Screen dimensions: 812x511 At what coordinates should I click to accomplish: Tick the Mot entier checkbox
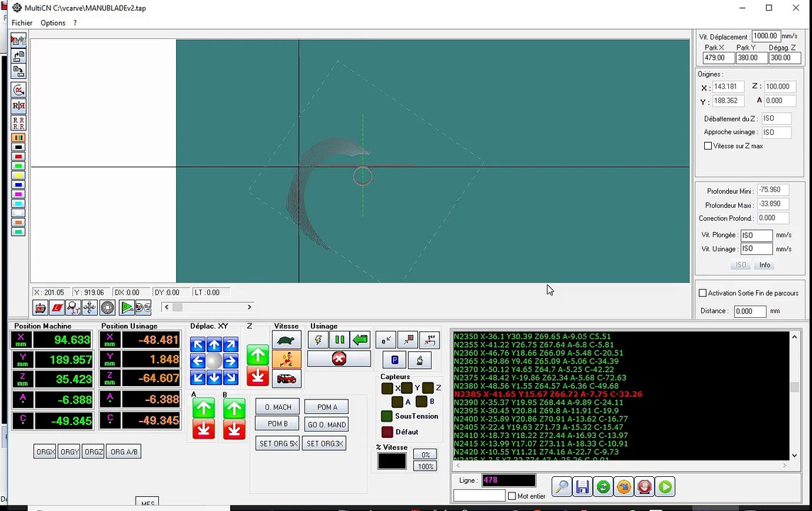(x=512, y=496)
